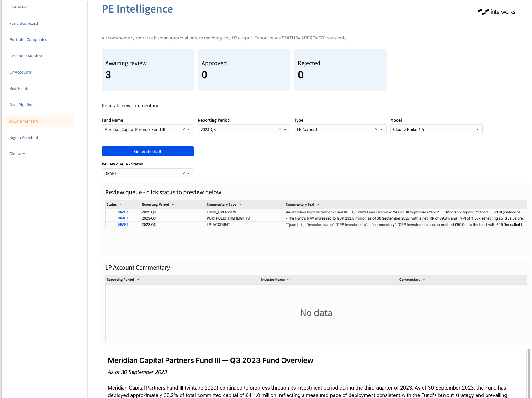Expand the Reporting Period dropdown arrow

pyautogui.click(x=285, y=129)
